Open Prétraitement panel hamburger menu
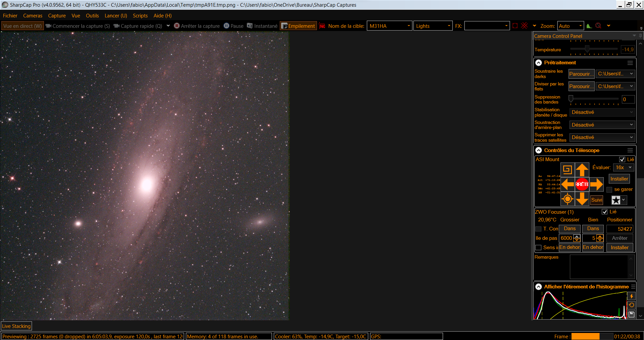The width and height of the screenshot is (644, 340). (x=630, y=63)
